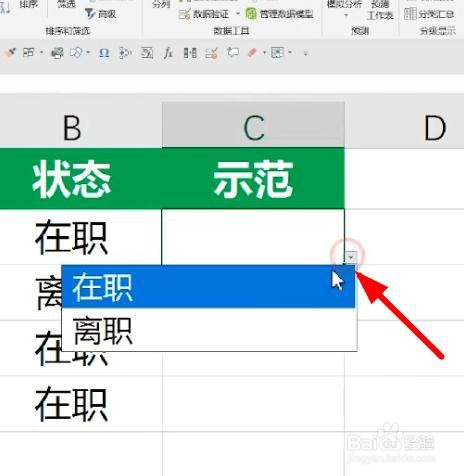Select the pink eraser clear icon

click(x=252, y=53)
